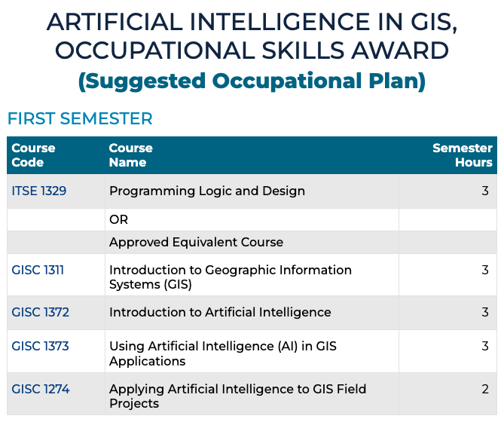This screenshot has width=504, height=422.
Task: Click the semester hours value for ITSE 1329
Action: pos(485,191)
